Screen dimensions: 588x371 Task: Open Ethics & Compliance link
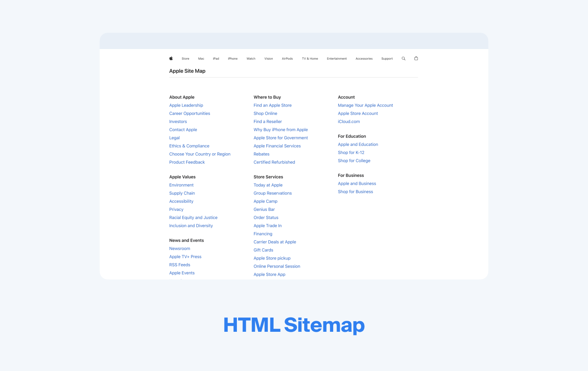point(189,146)
